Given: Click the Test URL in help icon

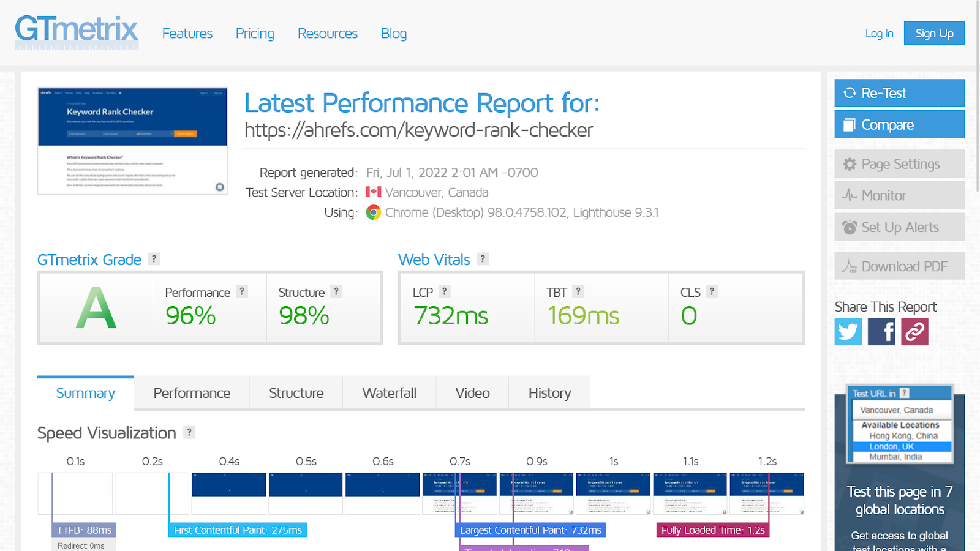Looking at the screenshot, I should coord(905,393).
